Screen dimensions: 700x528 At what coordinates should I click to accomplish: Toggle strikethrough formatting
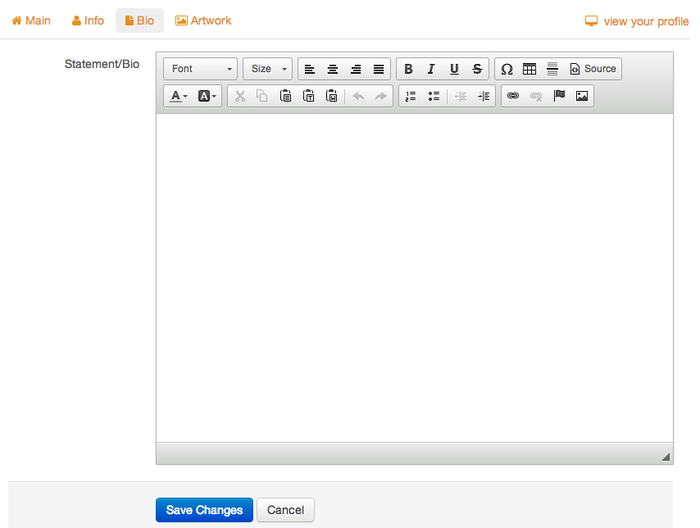pyautogui.click(x=477, y=69)
